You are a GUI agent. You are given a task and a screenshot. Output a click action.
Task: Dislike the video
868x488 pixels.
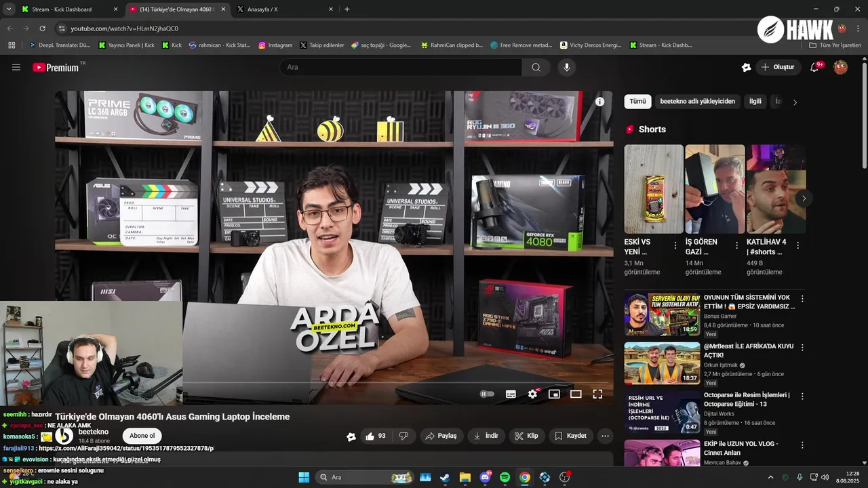[x=403, y=436]
